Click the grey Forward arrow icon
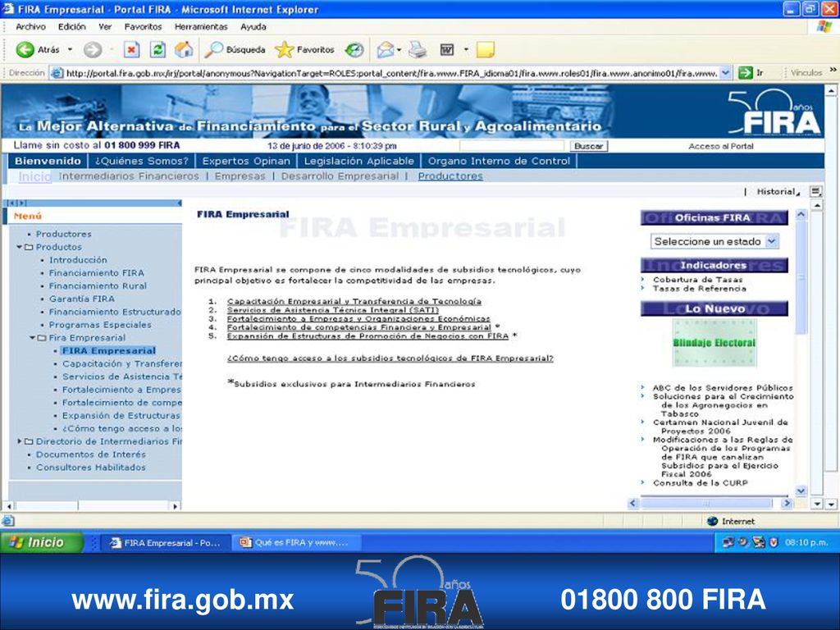Viewport: 840px width, 630px height. click(93, 50)
